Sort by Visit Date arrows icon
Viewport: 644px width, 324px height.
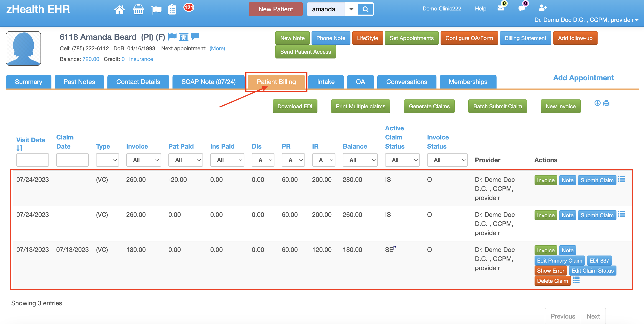click(x=20, y=148)
